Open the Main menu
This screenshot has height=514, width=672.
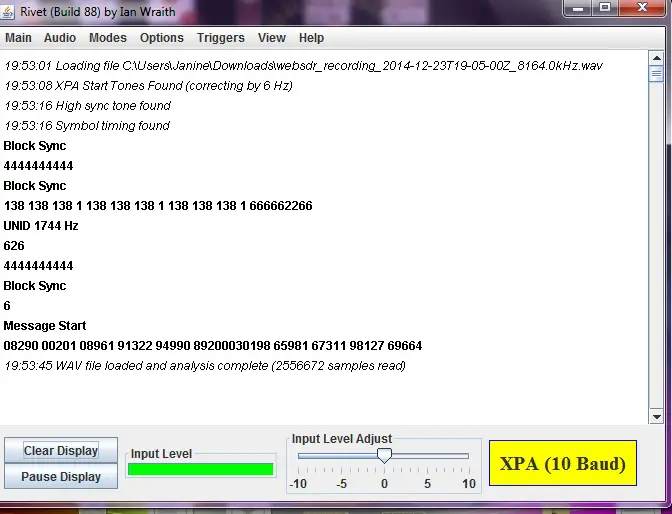[x=18, y=38]
